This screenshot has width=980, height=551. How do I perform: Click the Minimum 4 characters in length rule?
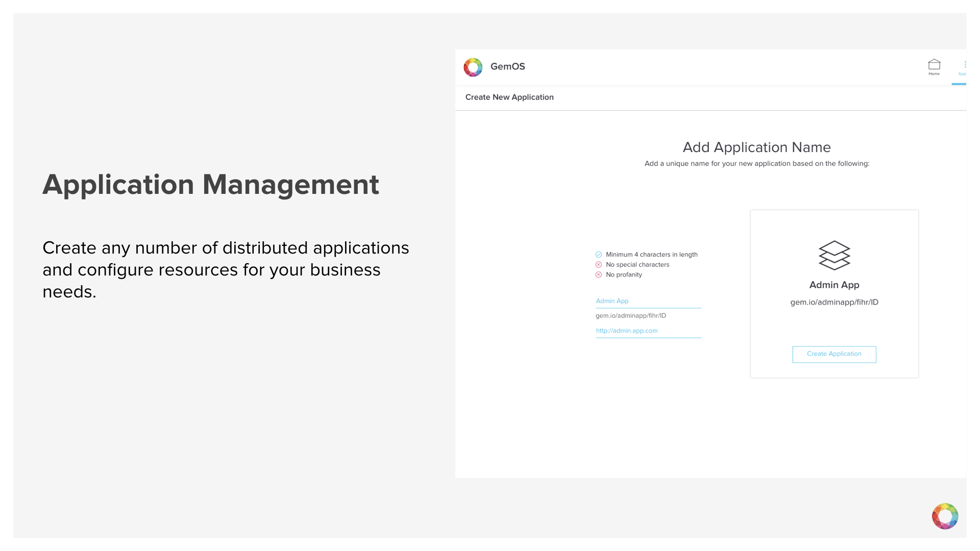pyautogui.click(x=651, y=255)
